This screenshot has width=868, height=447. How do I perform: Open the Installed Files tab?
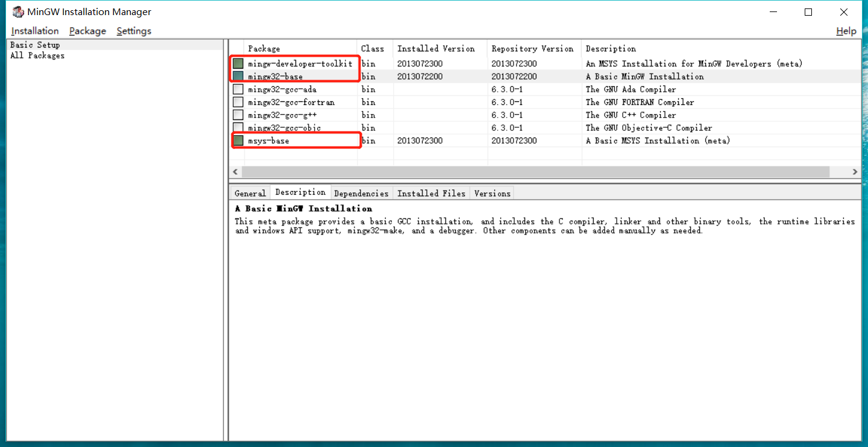(431, 192)
